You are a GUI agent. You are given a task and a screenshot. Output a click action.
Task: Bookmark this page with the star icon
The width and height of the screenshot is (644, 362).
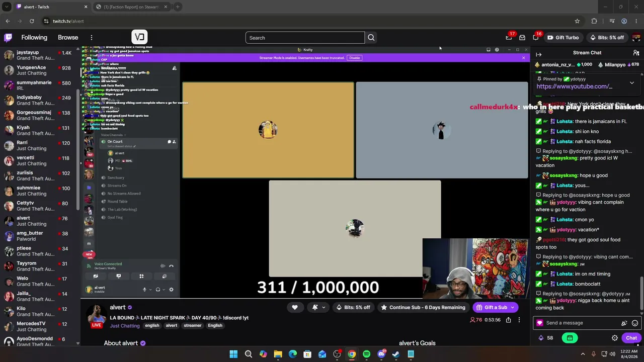tap(577, 21)
